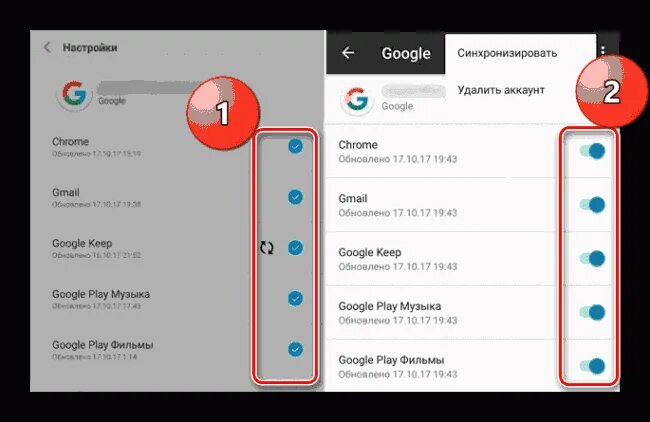Go back from left Настройки screen

coord(47,47)
